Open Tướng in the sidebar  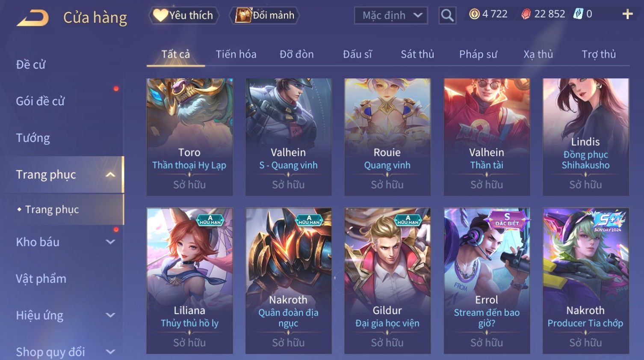click(x=33, y=138)
